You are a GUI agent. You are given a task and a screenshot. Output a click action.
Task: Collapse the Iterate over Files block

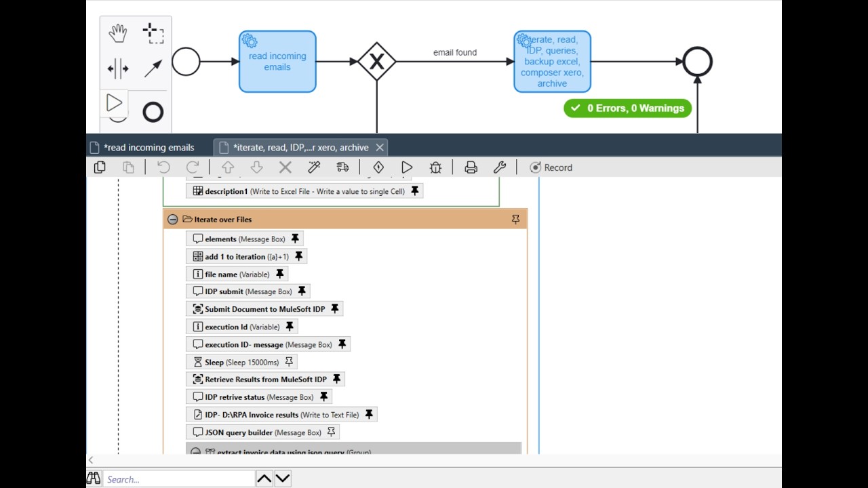(172, 220)
